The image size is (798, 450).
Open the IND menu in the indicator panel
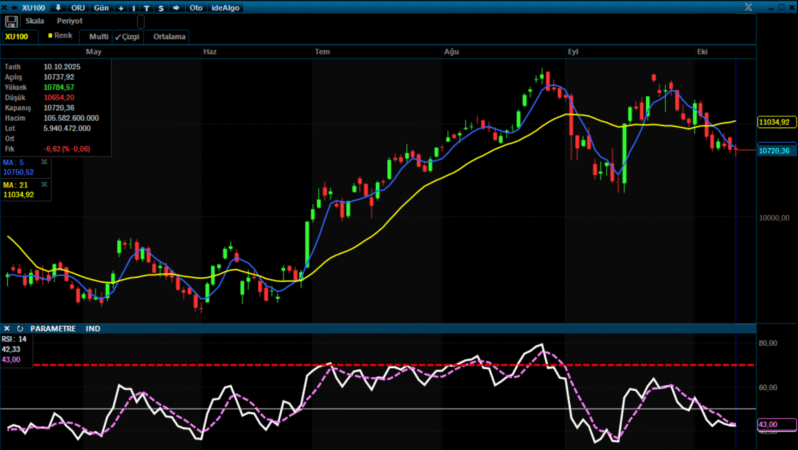93,328
